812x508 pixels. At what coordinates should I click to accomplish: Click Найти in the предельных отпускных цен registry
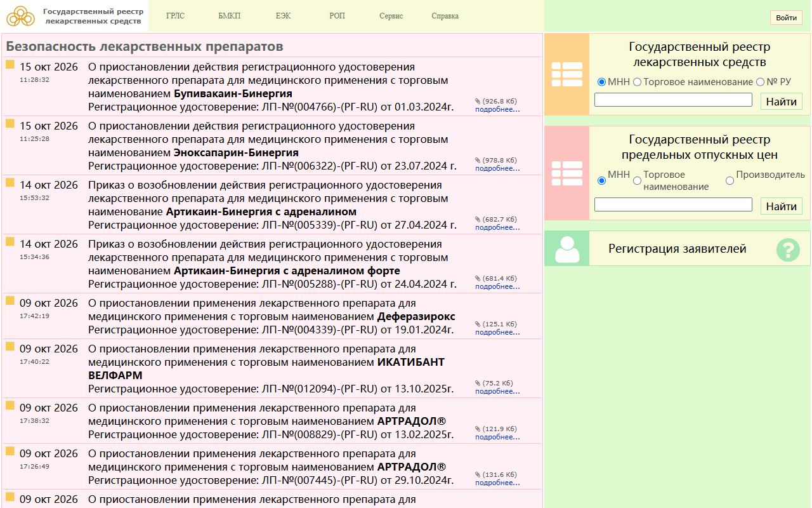click(x=782, y=206)
